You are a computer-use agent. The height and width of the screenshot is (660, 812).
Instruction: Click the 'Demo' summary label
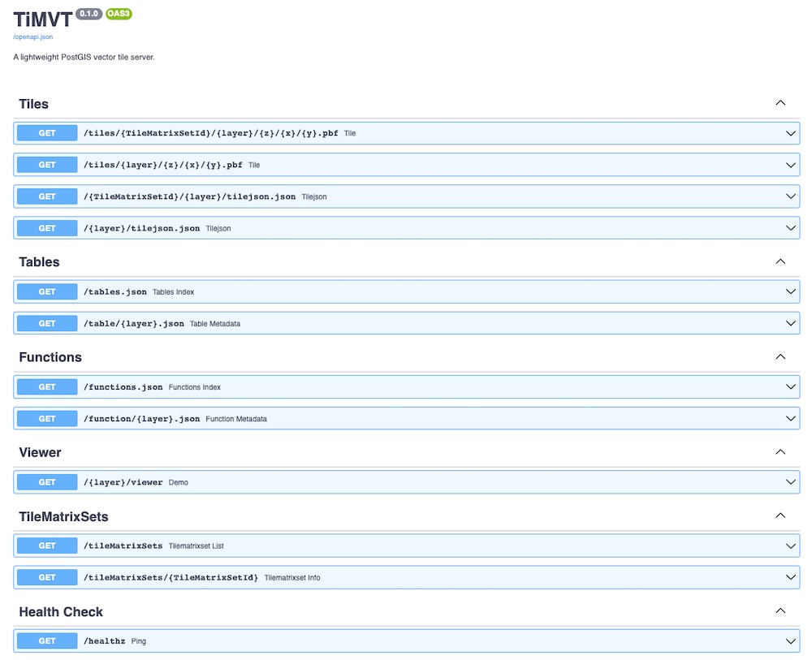point(178,482)
